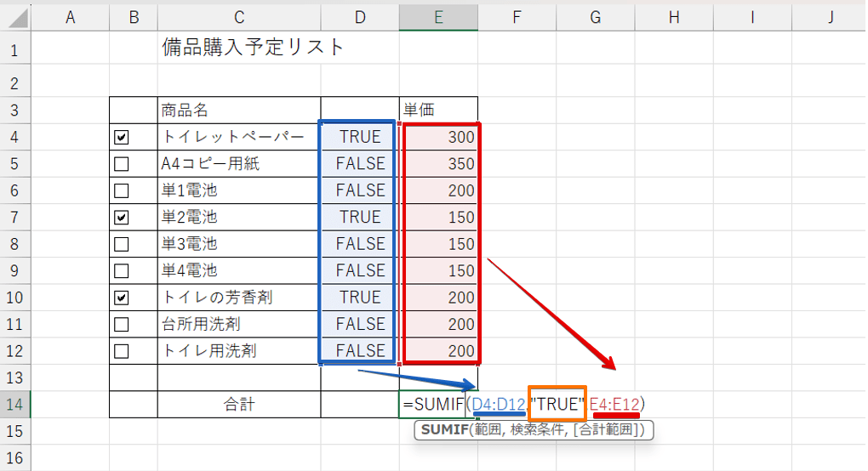This screenshot has width=868, height=471.
Task: Select row 13 header
Action: pyautogui.click(x=15, y=377)
